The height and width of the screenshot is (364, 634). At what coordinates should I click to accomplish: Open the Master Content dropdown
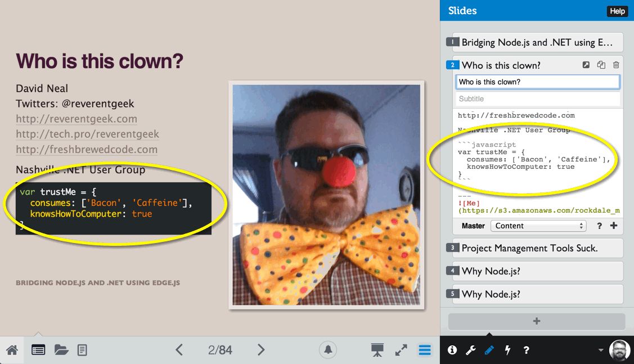pos(538,226)
